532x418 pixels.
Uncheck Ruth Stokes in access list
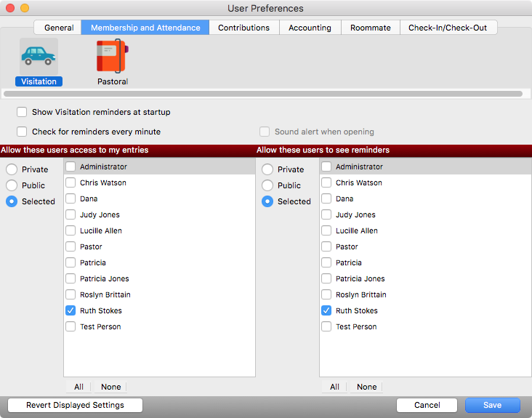tap(70, 310)
